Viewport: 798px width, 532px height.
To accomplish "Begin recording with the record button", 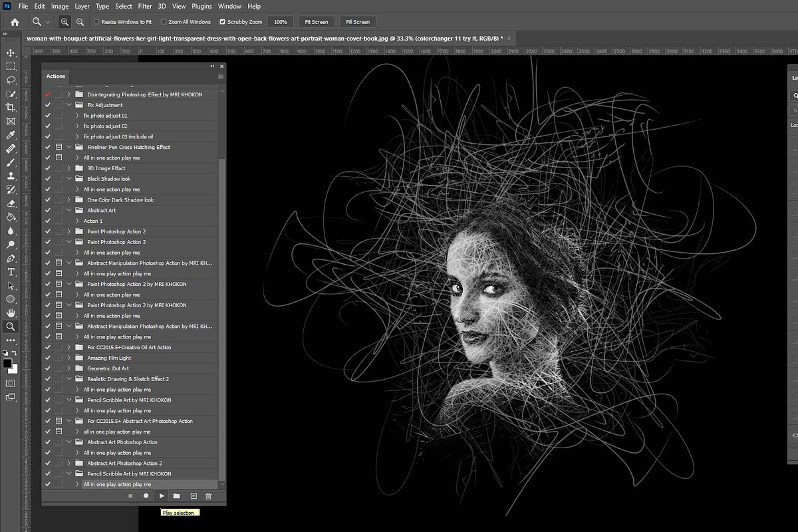I will [x=146, y=496].
